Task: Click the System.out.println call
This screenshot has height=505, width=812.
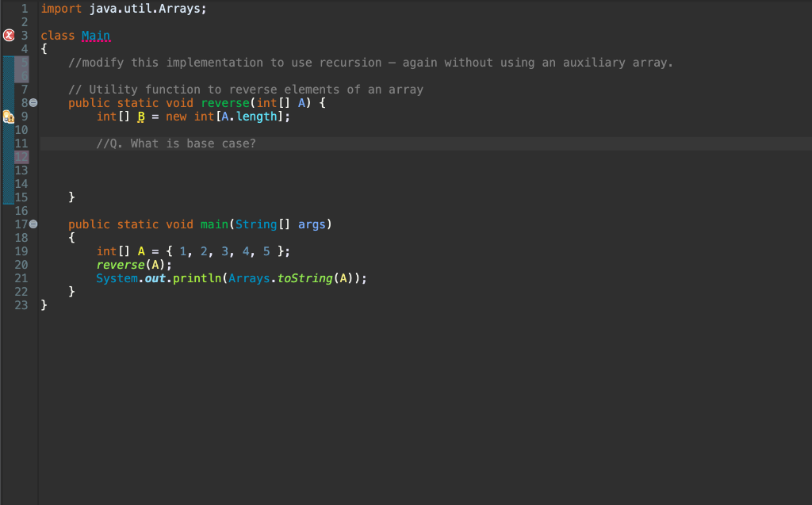Action: (x=159, y=278)
